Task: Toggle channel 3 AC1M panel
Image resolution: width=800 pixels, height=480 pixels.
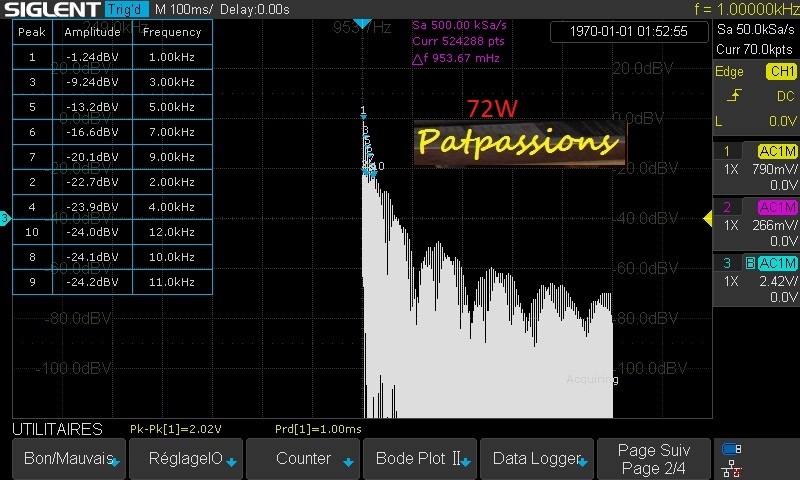Action: click(756, 280)
